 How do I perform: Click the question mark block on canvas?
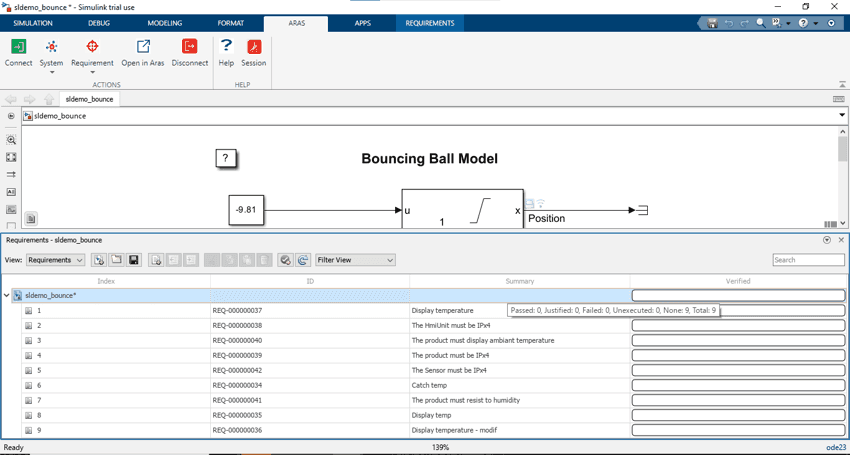coord(226,158)
